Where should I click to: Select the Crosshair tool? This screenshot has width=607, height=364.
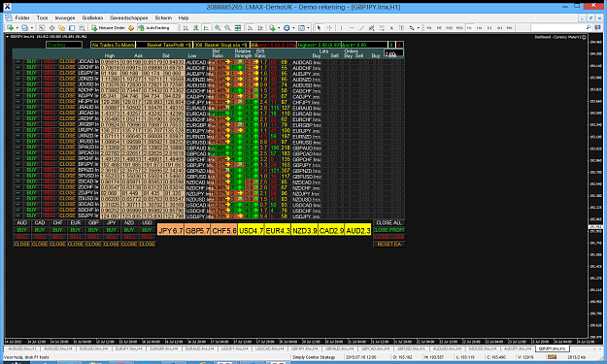[329, 28]
